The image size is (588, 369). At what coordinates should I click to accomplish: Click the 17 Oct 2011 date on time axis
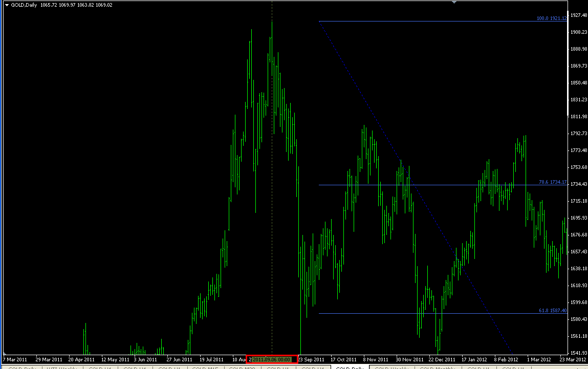click(x=343, y=360)
